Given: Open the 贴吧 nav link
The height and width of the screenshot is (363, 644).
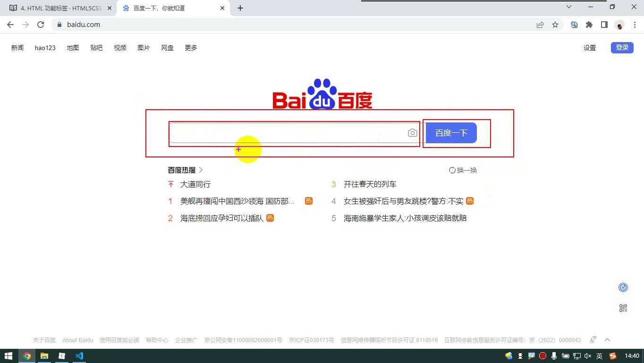Looking at the screenshot, I should pyautogui.click(x=96, y=48).
